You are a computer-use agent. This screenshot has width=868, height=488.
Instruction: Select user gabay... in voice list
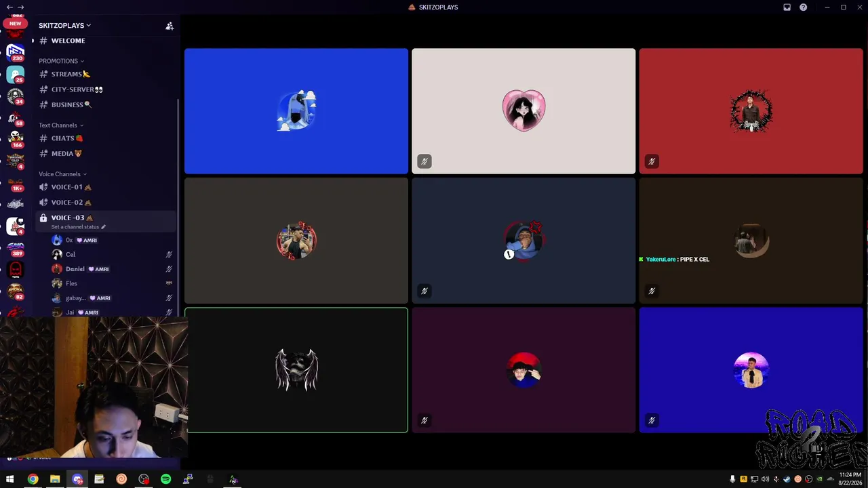pos(113,298)
